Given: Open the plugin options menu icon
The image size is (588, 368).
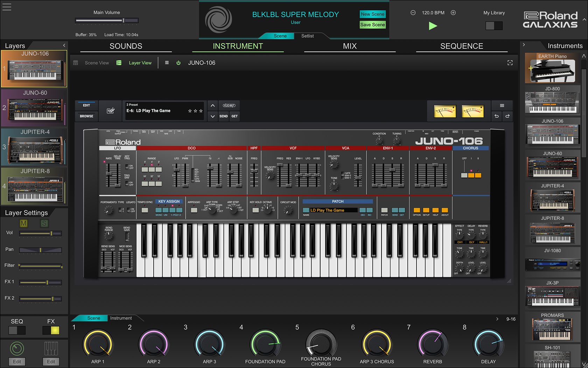Looking at the screenshot, I should point(502,105).
